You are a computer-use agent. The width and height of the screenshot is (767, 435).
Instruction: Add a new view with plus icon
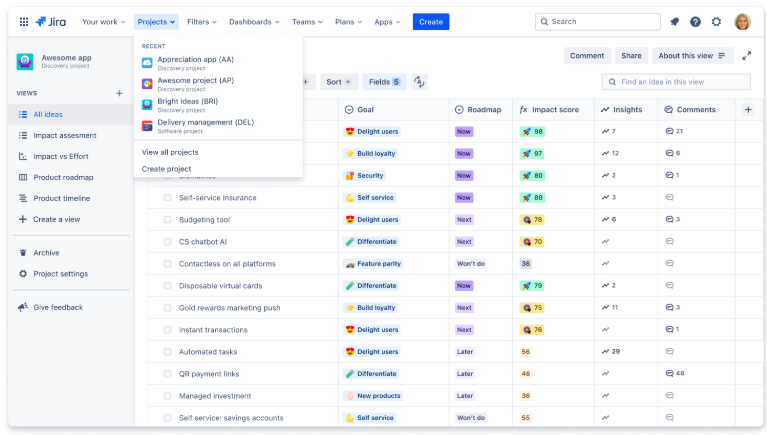click(119, 93)
